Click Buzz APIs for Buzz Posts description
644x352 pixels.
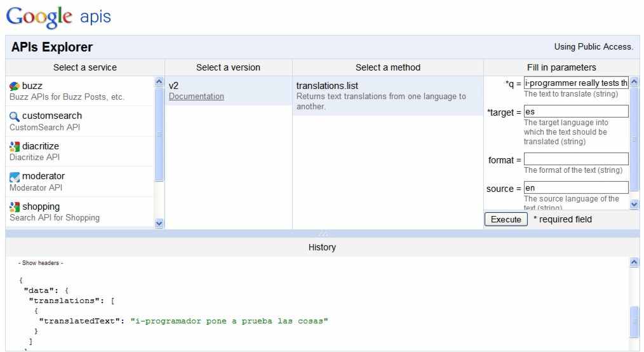[x=67, y=97]
